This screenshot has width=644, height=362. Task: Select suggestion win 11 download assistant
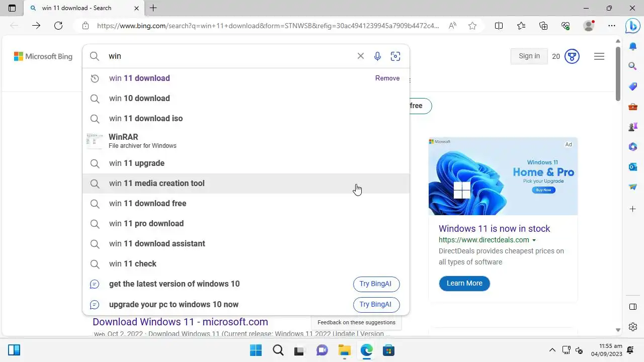coord(246,243)
